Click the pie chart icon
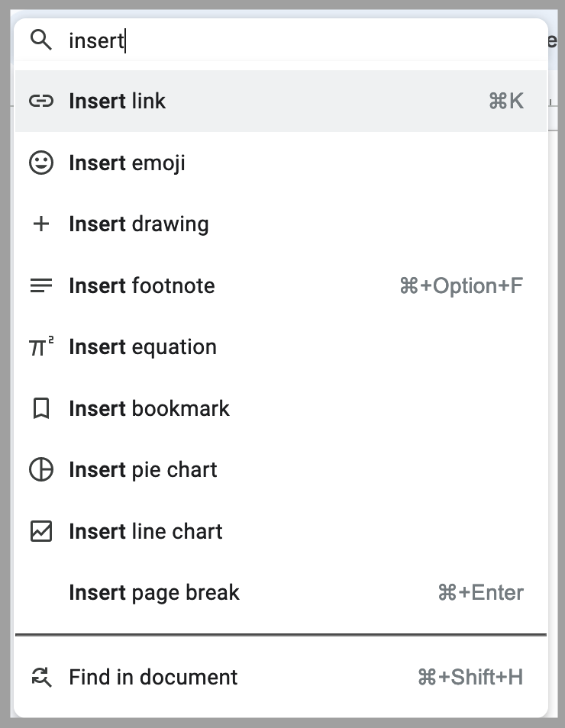This screenshot has height=728, width=565. tap(40, 470)
